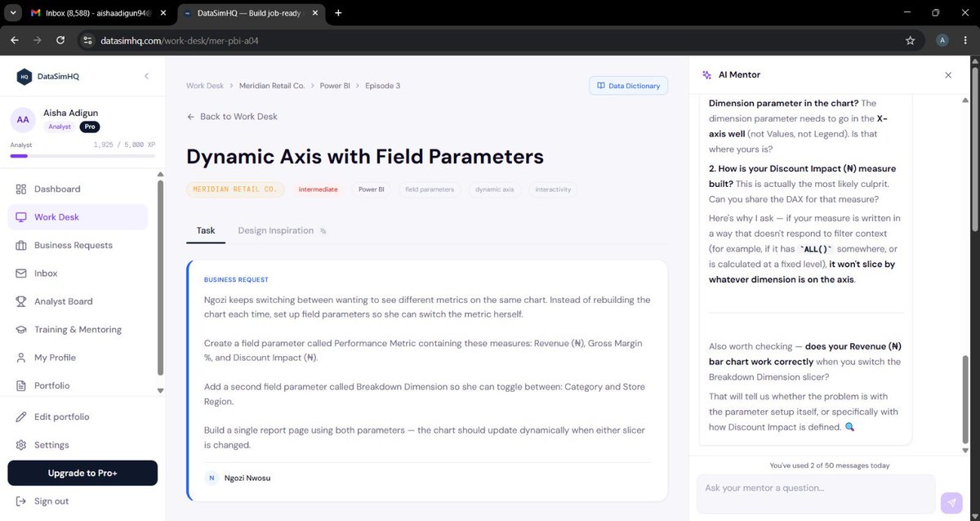The image size is (980, 521).
Task: Click Work Desk in the breadcrumb
Action: (x=205, y=86)
